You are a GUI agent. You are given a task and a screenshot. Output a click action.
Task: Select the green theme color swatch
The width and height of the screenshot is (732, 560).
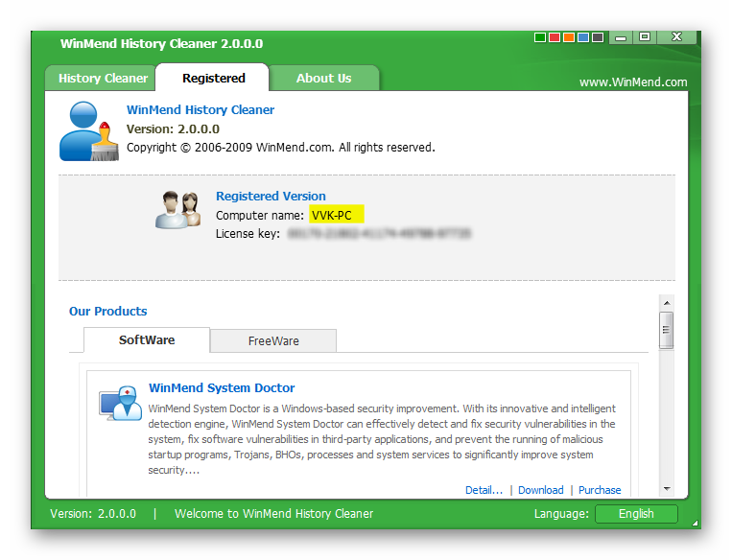click(x=540, y=37)
